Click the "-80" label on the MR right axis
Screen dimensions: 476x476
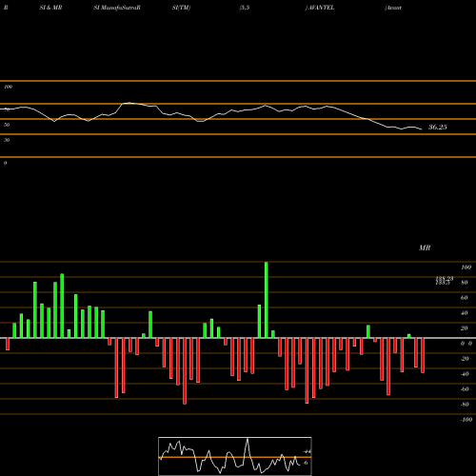[x=465, y=405]
